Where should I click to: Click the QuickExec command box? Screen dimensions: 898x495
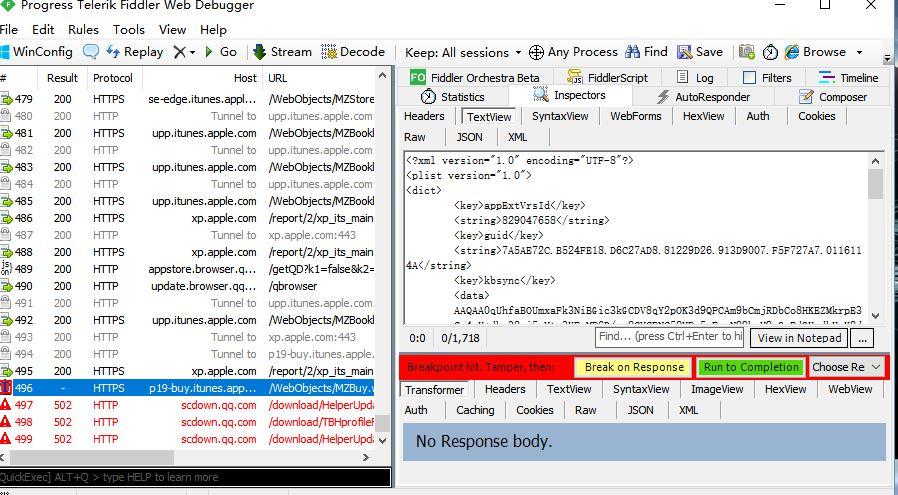195,477
